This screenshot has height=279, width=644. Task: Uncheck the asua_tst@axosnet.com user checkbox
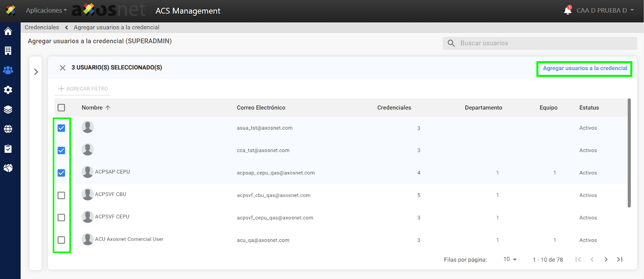tap(61, 128)
